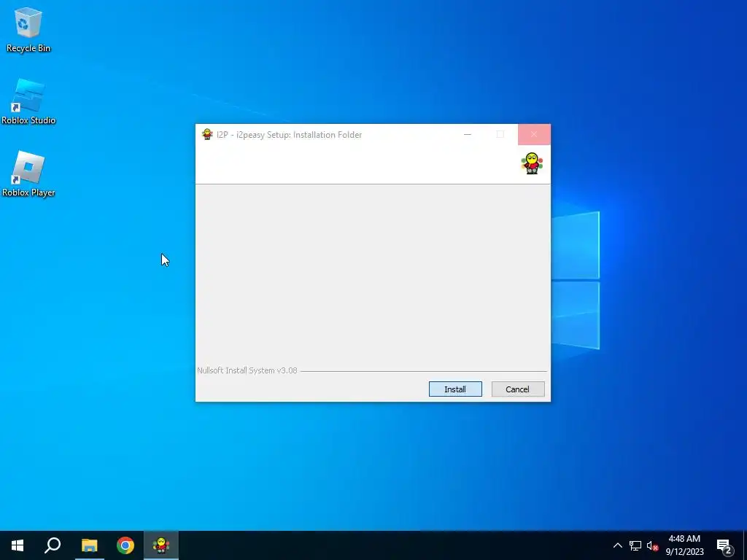Click the "I2P - i2peasy Setup: Installation Folder" title

[289, 135]
